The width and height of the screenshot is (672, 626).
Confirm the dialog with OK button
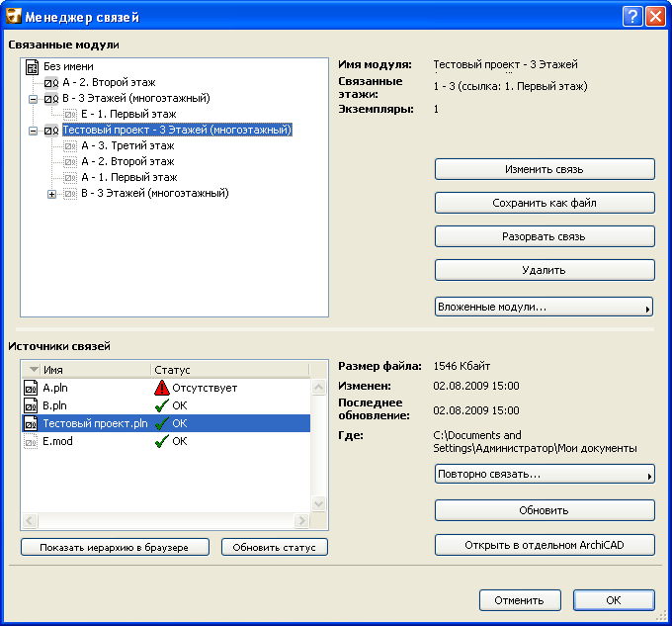[614, 600]
